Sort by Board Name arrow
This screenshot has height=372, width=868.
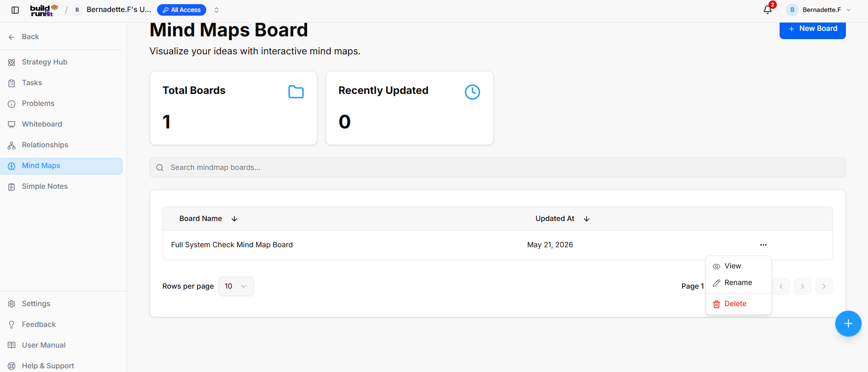pos(234,219)
